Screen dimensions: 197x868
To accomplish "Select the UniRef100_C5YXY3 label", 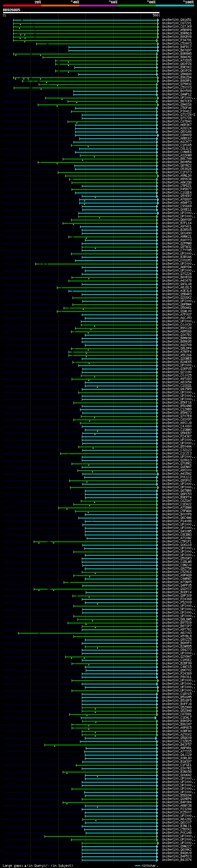I will point(177,88).
